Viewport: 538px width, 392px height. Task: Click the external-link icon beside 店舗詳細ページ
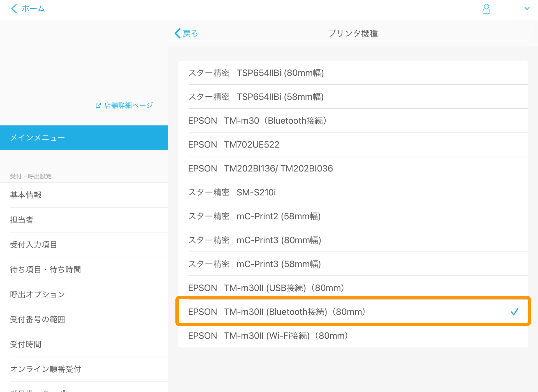coord(98,105)
